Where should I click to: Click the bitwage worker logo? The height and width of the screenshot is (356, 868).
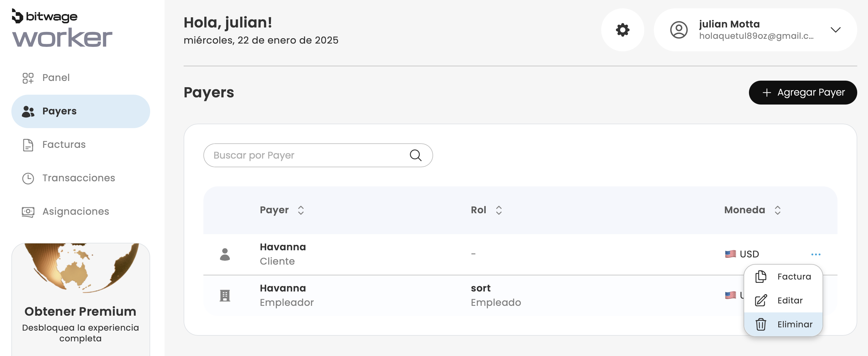coord(62,28)
